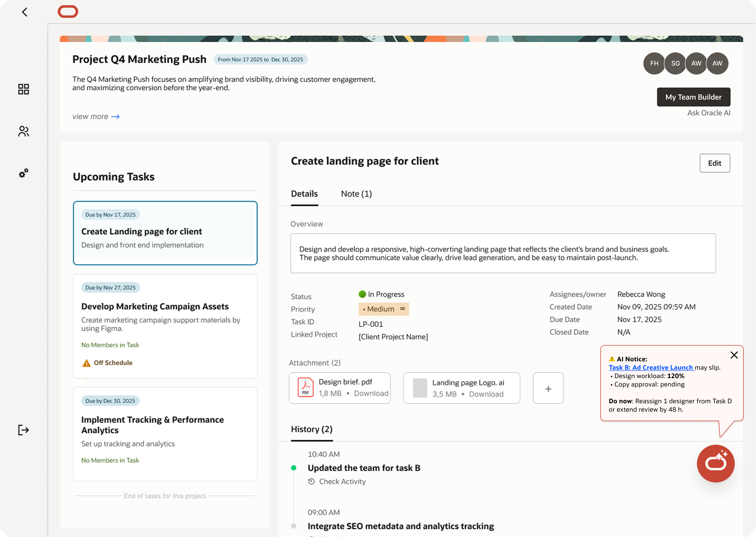Click the back arrow icon
Screen dimensions: 756x537
tap(25, 12)
